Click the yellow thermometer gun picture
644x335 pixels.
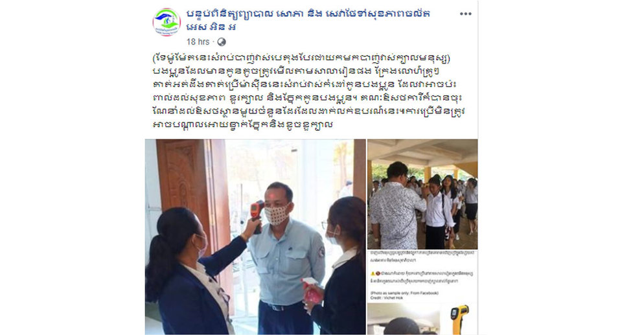tap(459, 319)
